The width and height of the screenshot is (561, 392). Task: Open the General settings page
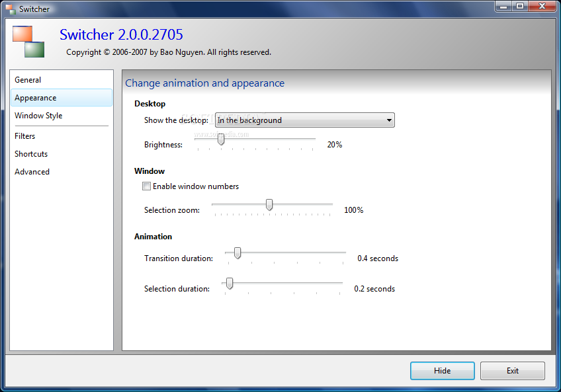click(61, 80)
